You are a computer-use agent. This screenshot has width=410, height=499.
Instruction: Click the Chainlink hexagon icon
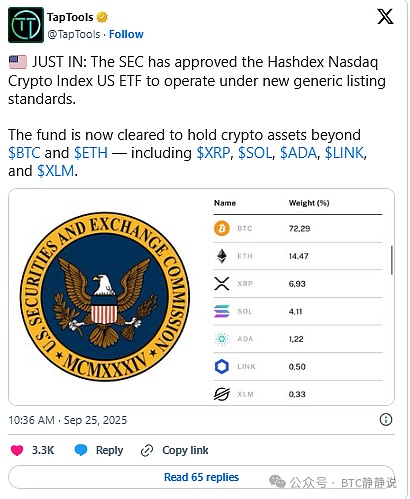(x=222, y=366)
